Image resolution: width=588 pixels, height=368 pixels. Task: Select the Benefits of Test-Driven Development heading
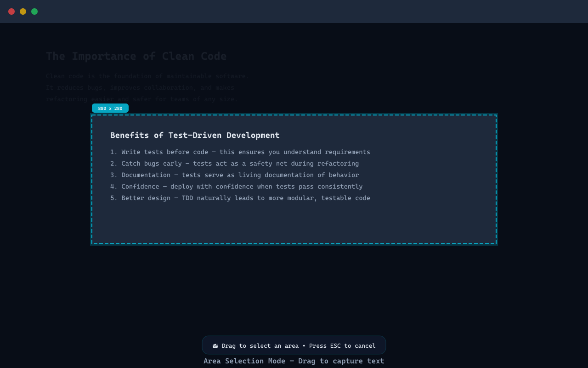[x=195, y=135]
